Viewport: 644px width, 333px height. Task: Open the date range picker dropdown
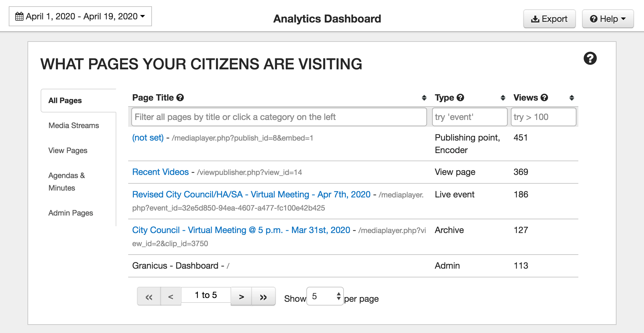80,16
